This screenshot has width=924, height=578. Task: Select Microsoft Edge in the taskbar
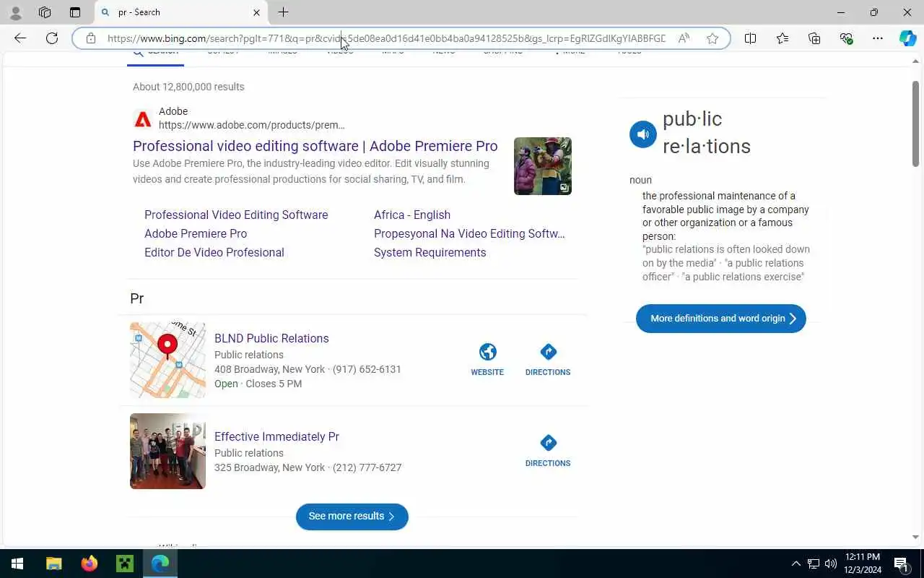[160, 564]
